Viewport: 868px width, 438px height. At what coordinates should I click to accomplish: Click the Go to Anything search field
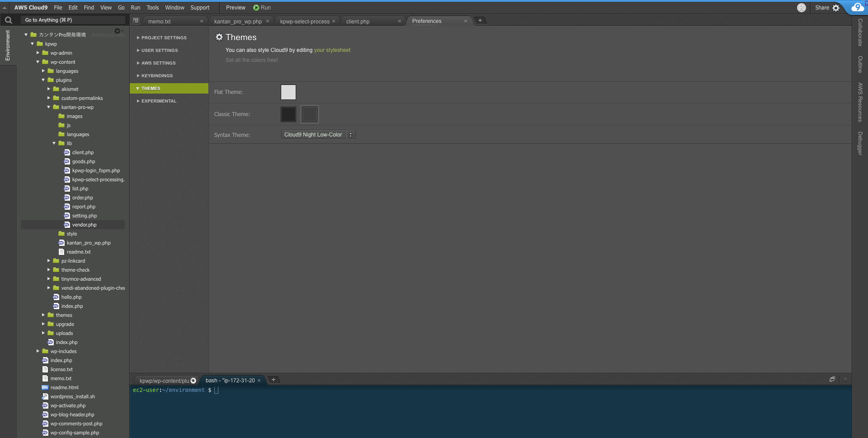coord(73,20)
